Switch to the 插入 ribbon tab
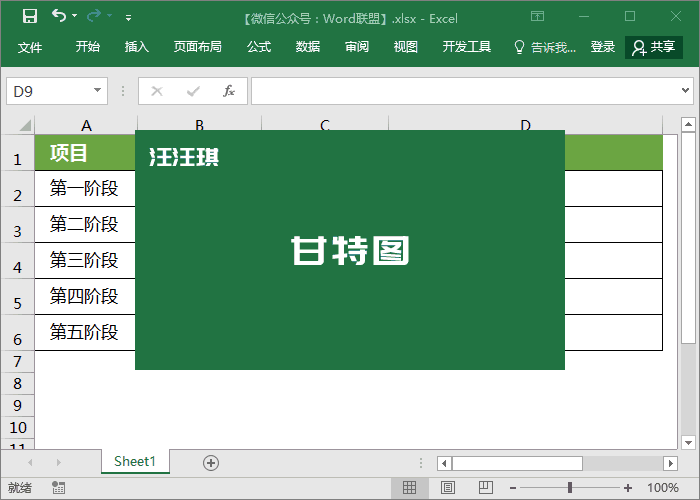The height and width of the screenshot is (500, 700). (x=137, y=47)
